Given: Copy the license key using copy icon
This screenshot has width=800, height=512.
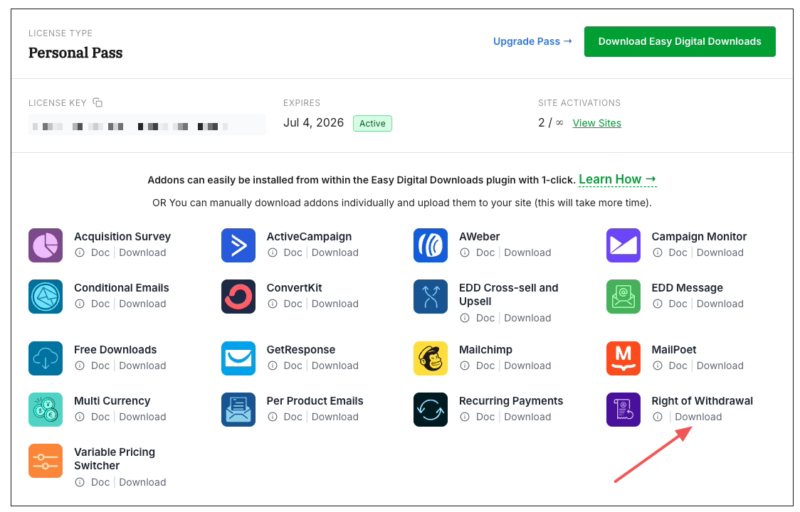Looking at the screenshot, I should point(97,103).
